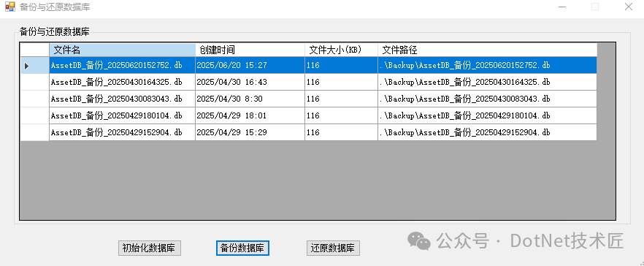644x266 pixels.
Task: Click the current row arrow indicator
Action: (x=27, y=66)
